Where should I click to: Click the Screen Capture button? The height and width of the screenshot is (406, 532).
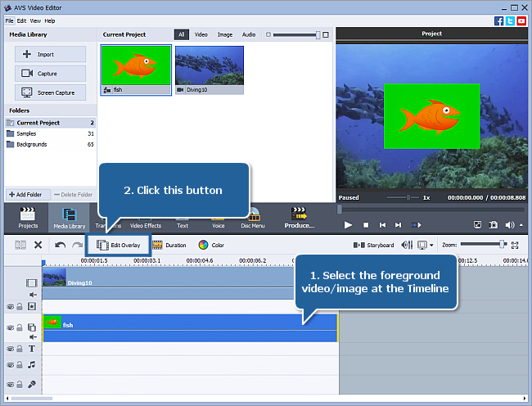pos(50,92)
